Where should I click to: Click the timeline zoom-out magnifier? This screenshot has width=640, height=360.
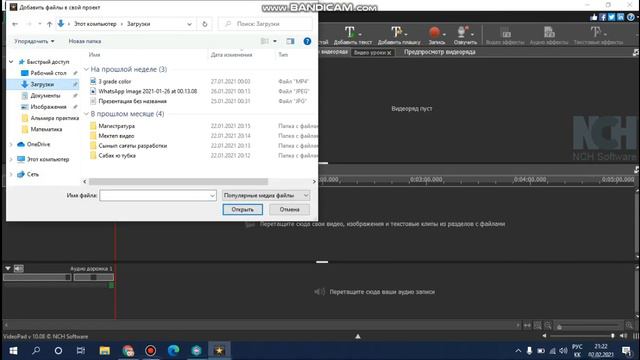click(548, 325)
